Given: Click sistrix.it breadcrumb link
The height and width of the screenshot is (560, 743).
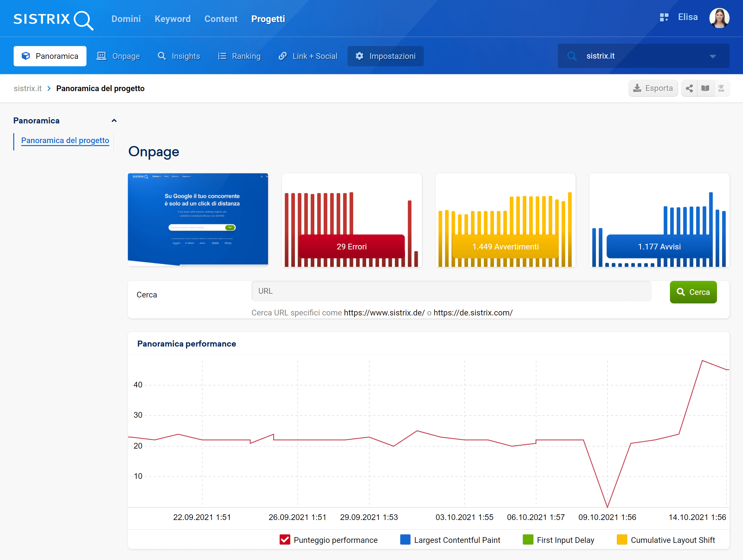Looking at the screenshot, I should tap(27, 88).
